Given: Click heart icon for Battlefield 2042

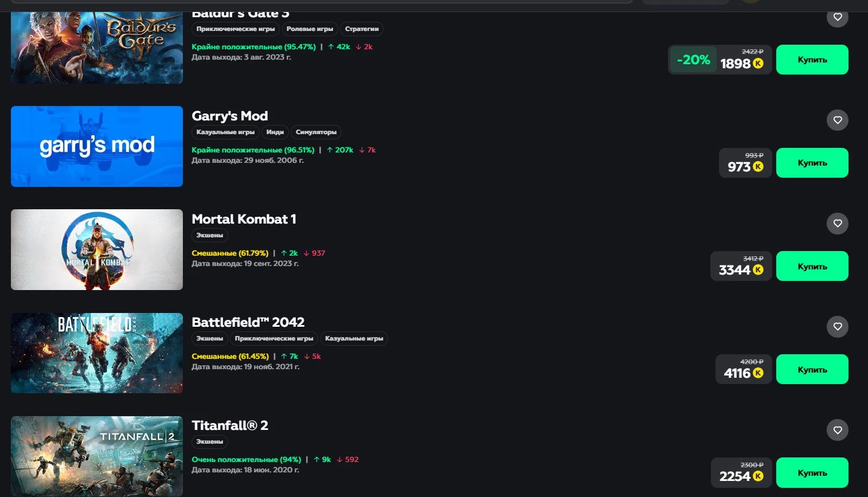Looking at the screenshot, I should click(837, 327).
